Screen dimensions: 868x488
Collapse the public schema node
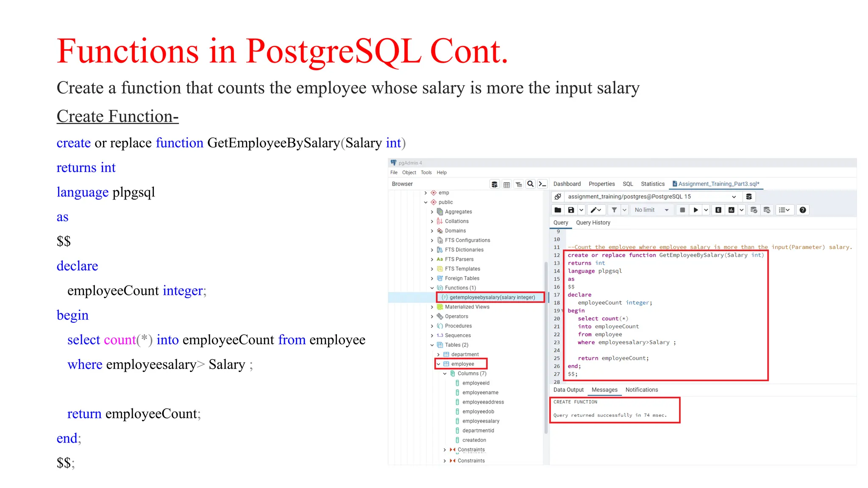click(x=426, y=202)
